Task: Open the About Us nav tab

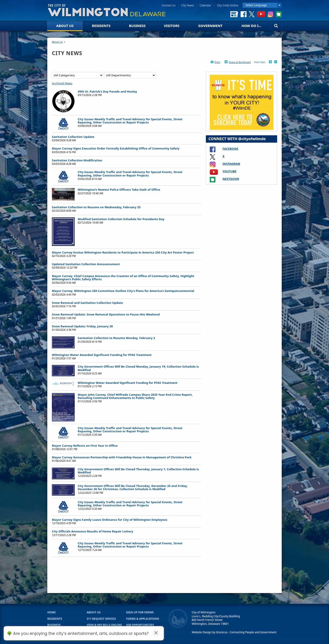Action: (65, 26)
